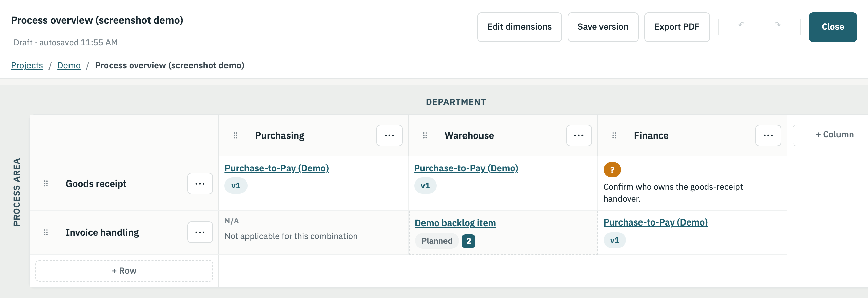The image size is (868, 298).
Task: Click the DEPARTMENT dimension label
Action: point(456,102)
